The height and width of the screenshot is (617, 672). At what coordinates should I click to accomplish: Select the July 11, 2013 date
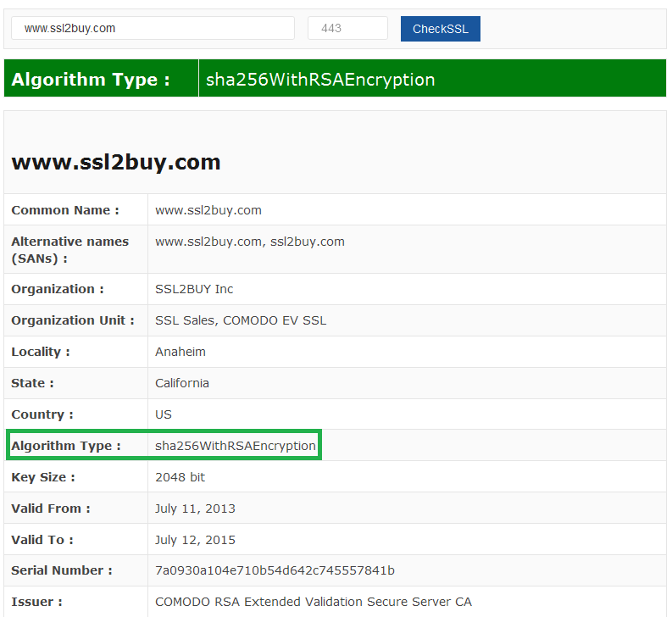(x=195, y=509)
